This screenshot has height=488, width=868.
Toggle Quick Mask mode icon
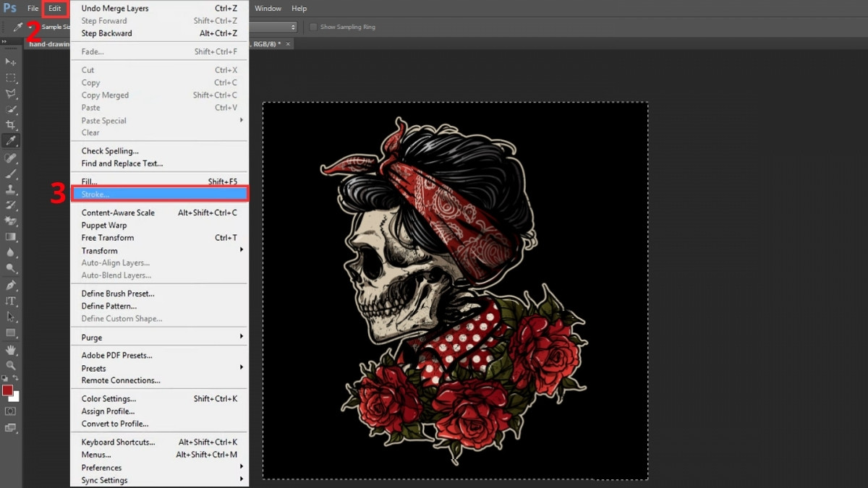point(10,411)
